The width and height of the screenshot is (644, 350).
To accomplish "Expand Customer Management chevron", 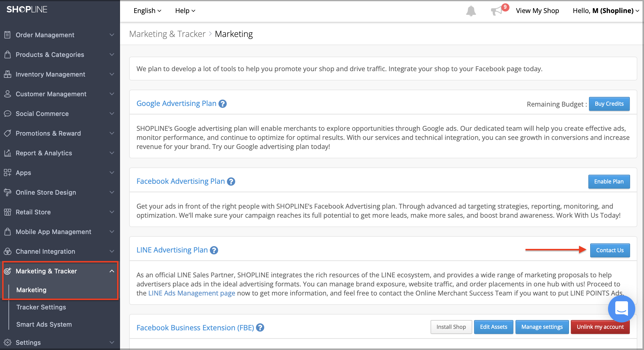I will pyautogui.click(x=112, y=94).
